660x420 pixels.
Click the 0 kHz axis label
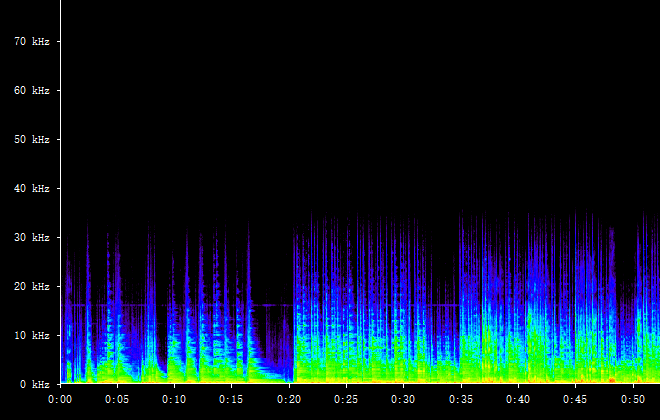[34, 384]
